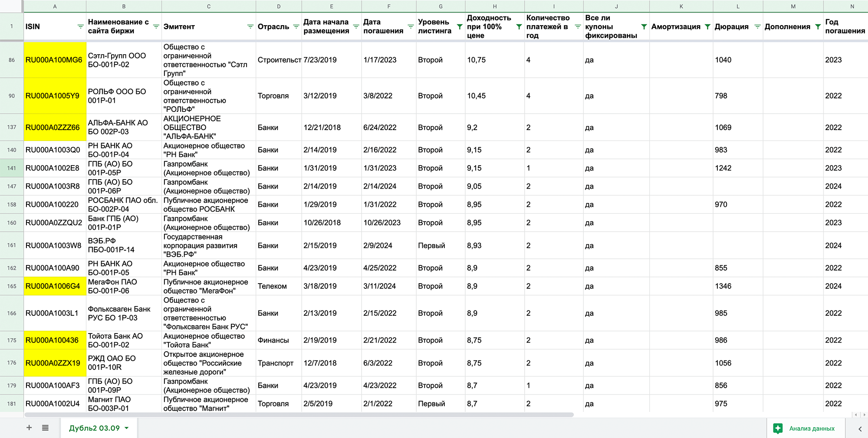Open the all sheets list icon

point(45,428)
